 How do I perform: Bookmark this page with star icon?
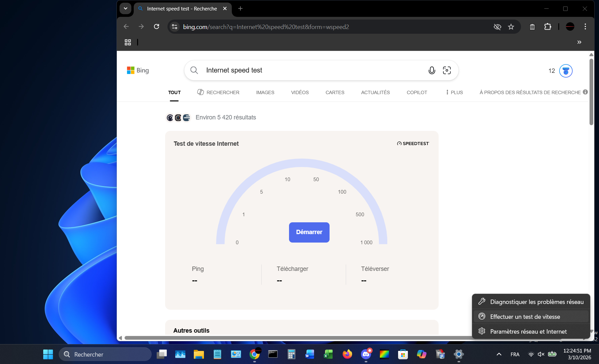511,27
